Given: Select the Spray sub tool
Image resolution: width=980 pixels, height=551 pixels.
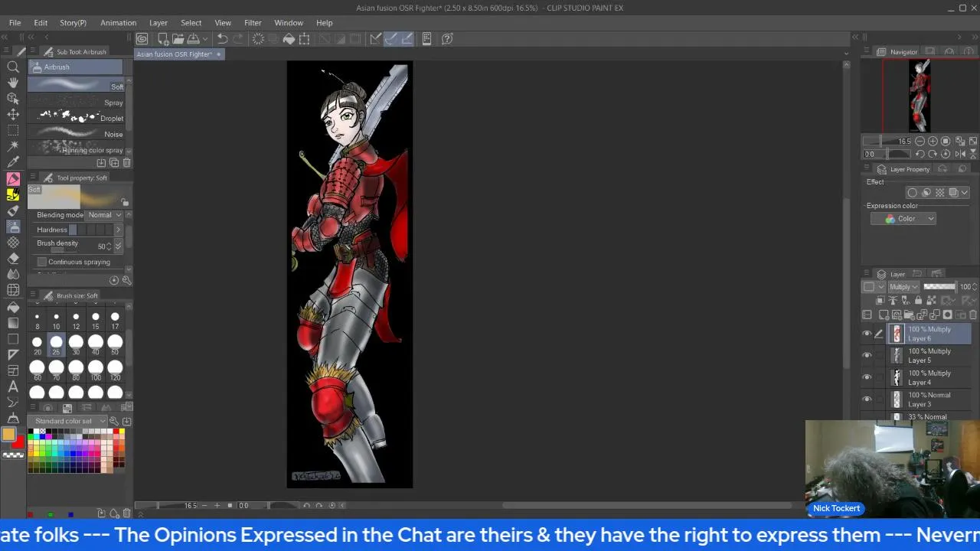Looking at the screenshot, I should pos(76,102).
